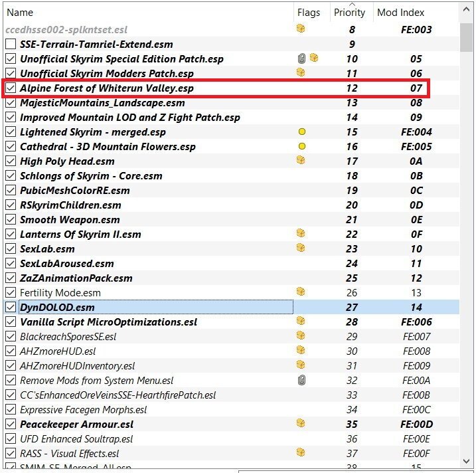Click the scrollbar up arrow
The width and height of the screenshot is (476, 473).
click(466, 10)
